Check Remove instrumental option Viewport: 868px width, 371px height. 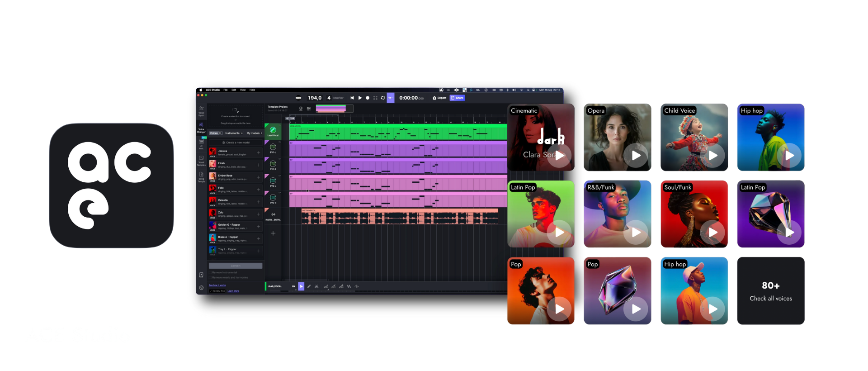pos(210,272)
